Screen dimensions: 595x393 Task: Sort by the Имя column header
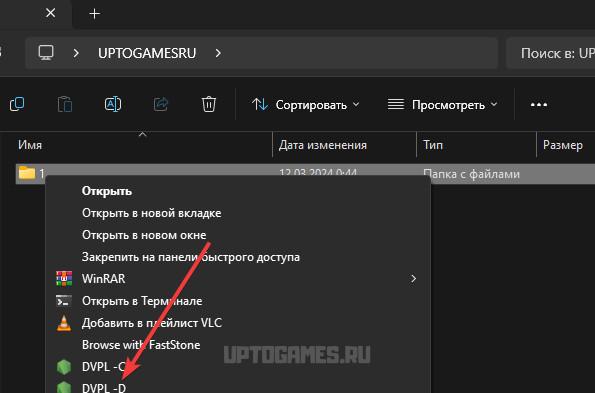pyautogui.click(x=30, y=145)
